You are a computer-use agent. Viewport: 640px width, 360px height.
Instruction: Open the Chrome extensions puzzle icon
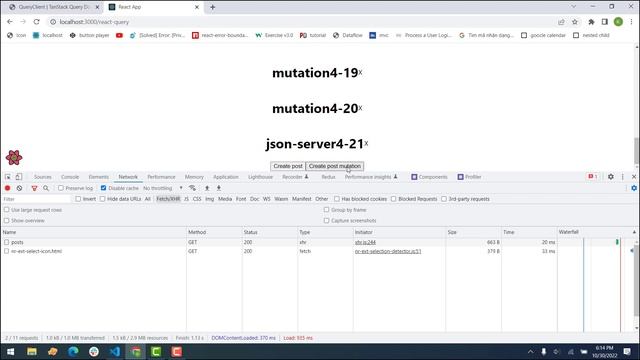tap(591, 22)
